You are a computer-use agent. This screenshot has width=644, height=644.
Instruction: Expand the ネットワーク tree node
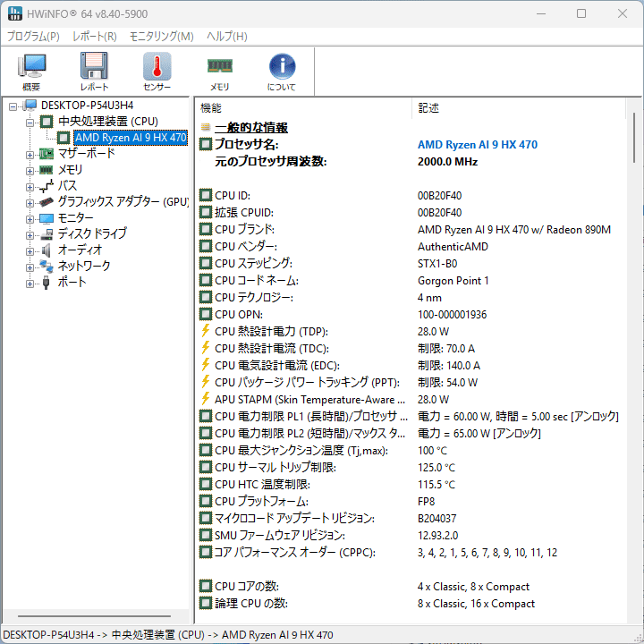pos(30,267)
